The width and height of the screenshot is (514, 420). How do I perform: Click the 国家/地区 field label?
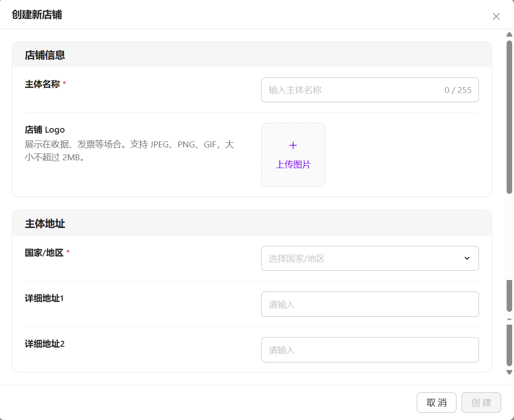coord(44,252)
